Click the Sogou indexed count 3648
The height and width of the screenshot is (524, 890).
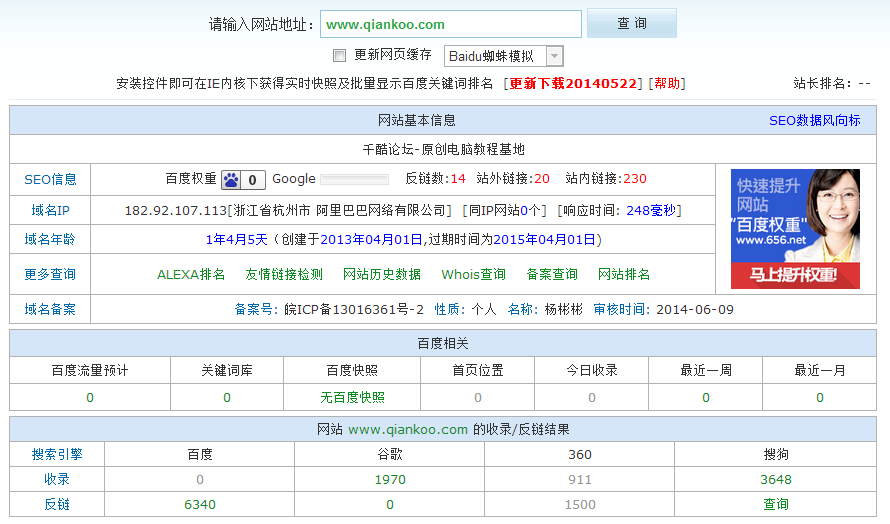click(776, 480)
